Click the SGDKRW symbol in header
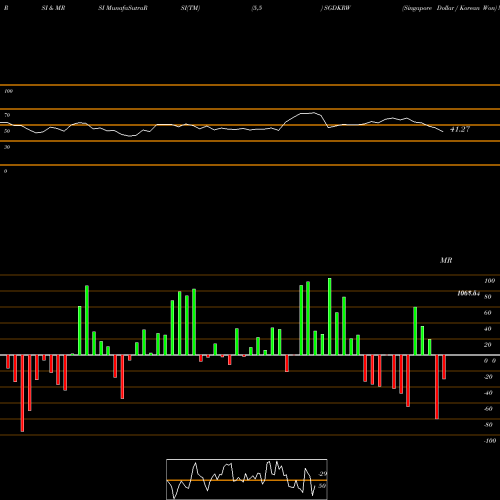The width and height of the screenshot is (500, 500). (337, 8)
